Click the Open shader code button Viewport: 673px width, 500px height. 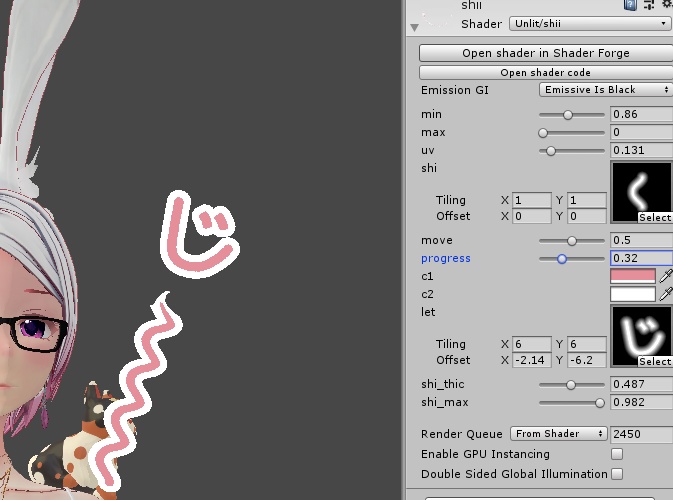point(545,73)
